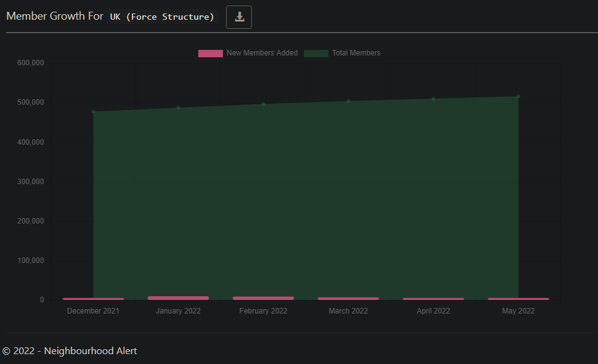598x364 pixels.
Task: Select the February 2022 Total Members data point
Action: 264,104
